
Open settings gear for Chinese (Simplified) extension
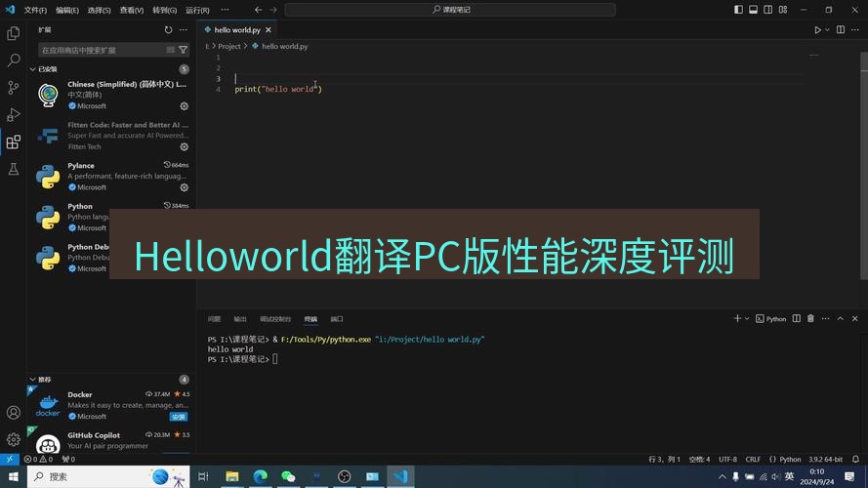(185, 106)
